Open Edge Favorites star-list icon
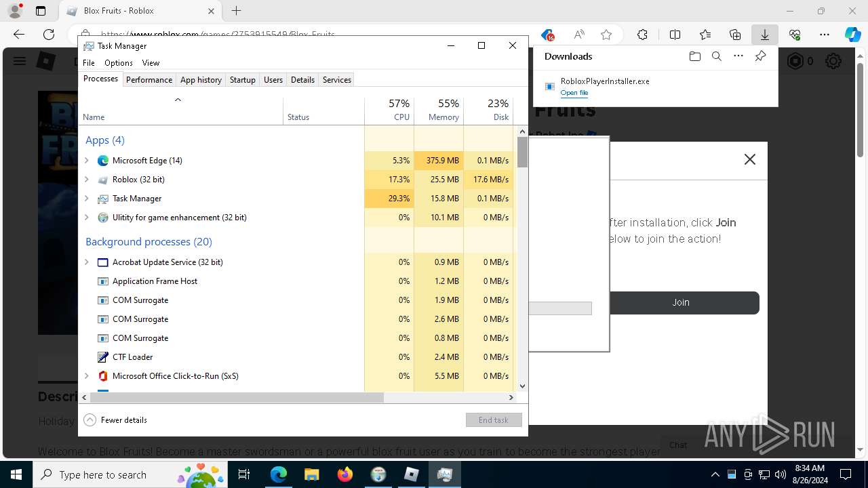The width and height of the screenshot is (868, 488). pyautogui.click(x=705, y=35)
